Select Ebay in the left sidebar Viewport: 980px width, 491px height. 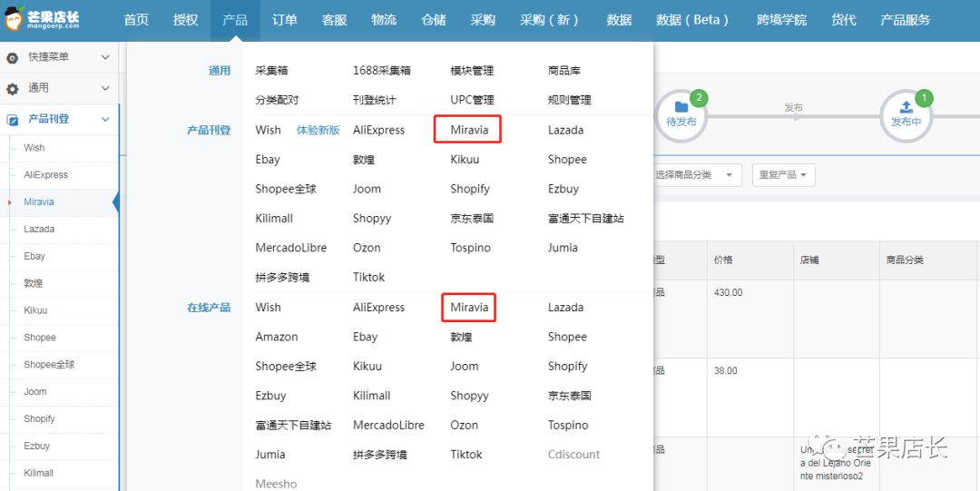click(34, 257)
